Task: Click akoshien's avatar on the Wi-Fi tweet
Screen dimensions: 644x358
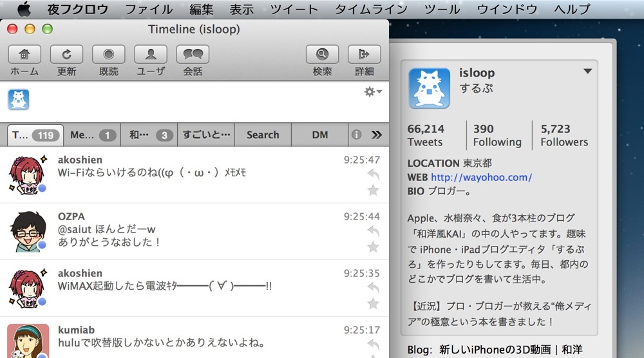Action: pyautogui.click(x=28, y=174)
